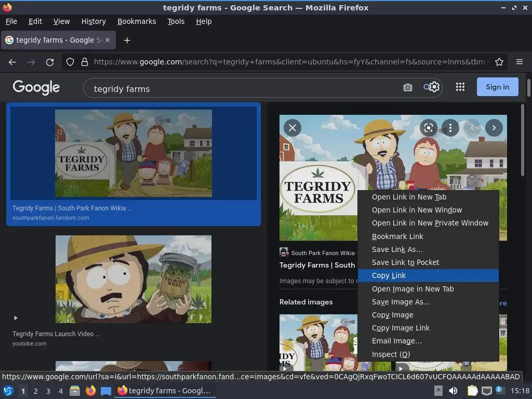Click the South Park Fanon Wikia favicon

click(x=284, y=252)
